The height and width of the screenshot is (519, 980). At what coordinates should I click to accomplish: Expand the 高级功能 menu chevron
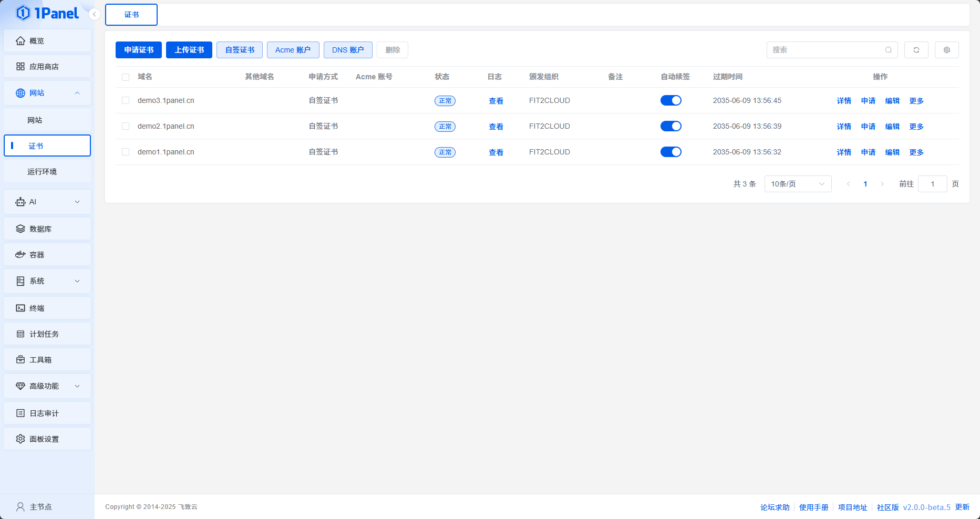click(x=77, y=386)
